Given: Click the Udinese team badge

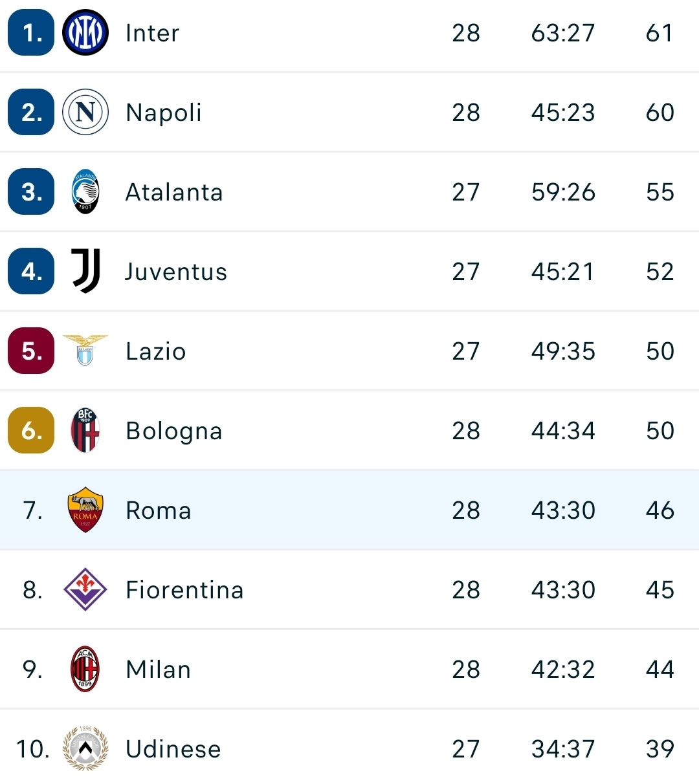Looking at the screenshot, I should [85, 748].
